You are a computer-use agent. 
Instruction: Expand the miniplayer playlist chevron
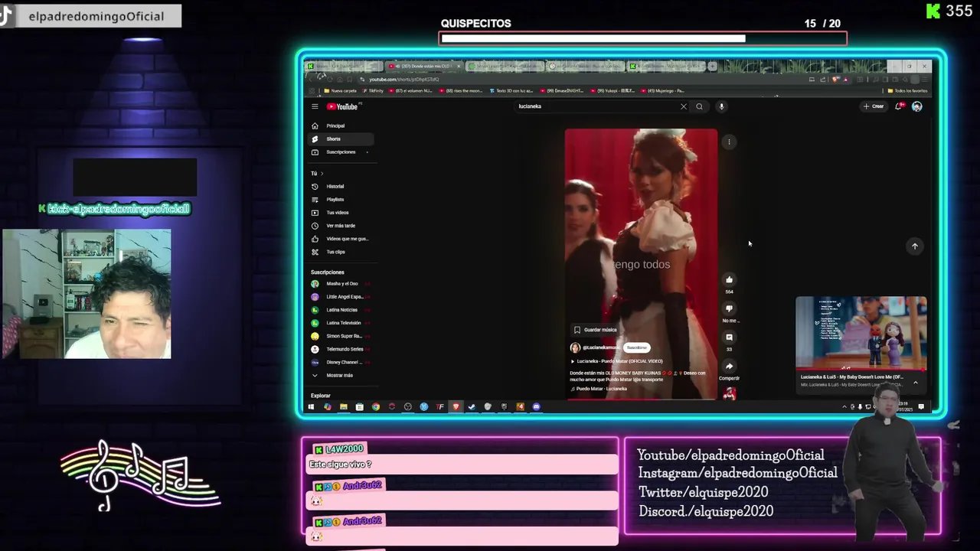pos(915,382)
